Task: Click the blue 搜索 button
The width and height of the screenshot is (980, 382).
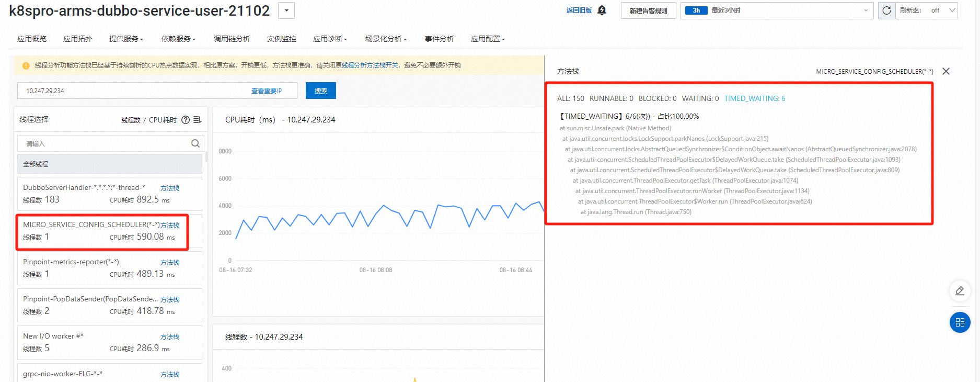Action: tap(321, 91)
